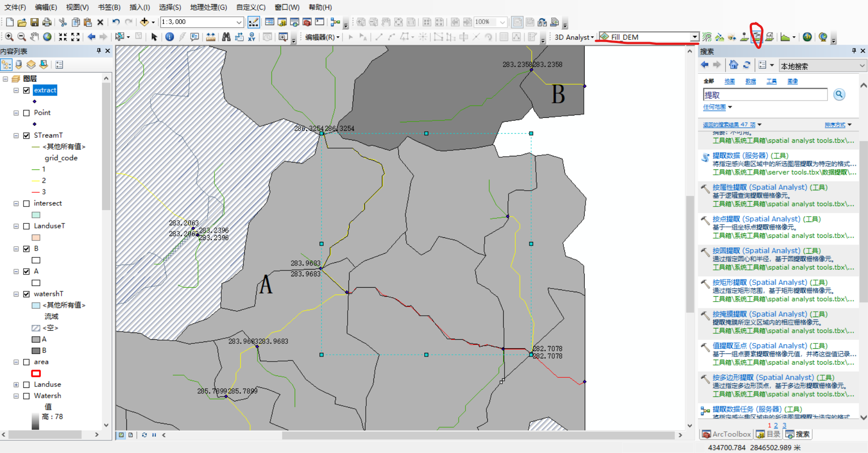Open the Fill_DEM layer dropdown
Image resolution: width=868 pixels, height=453 pixels.
click(694, 37)
